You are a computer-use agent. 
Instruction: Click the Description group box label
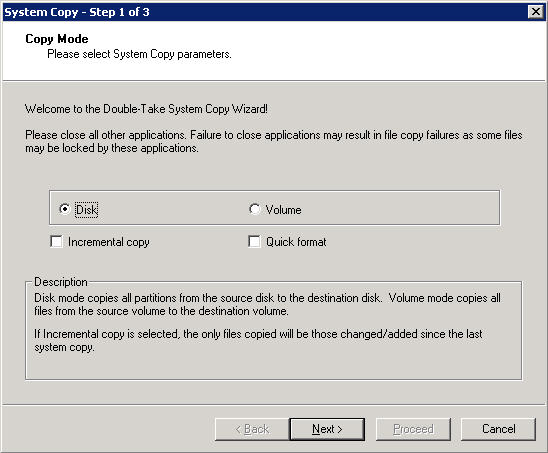coord(61,282)
